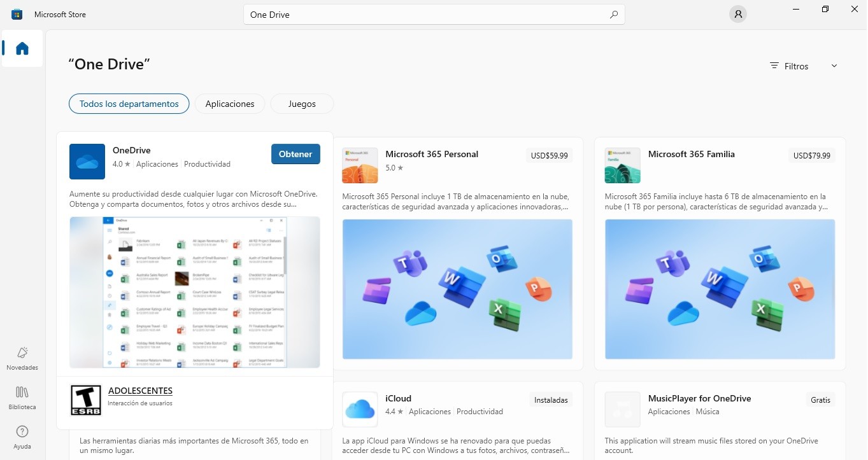The image size is (868, 460).
Task: Click Gratis button for MusicPlayer
Action: [x=821, y=400]
